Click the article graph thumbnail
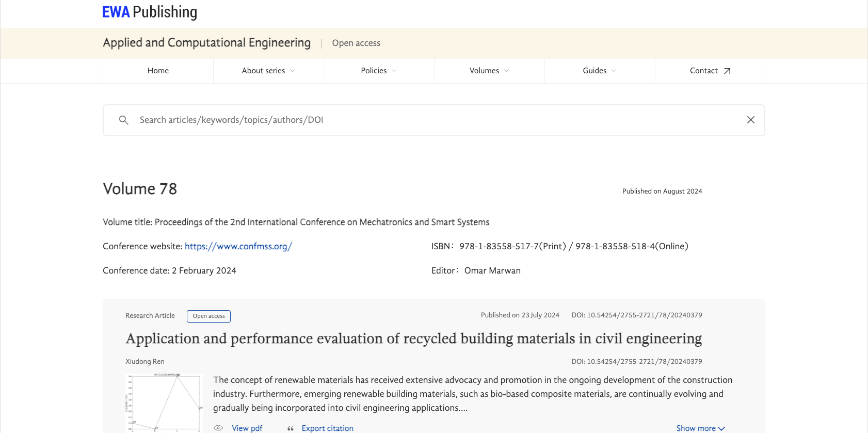Viewport: 868px width, 433px height. pos(164,402)
